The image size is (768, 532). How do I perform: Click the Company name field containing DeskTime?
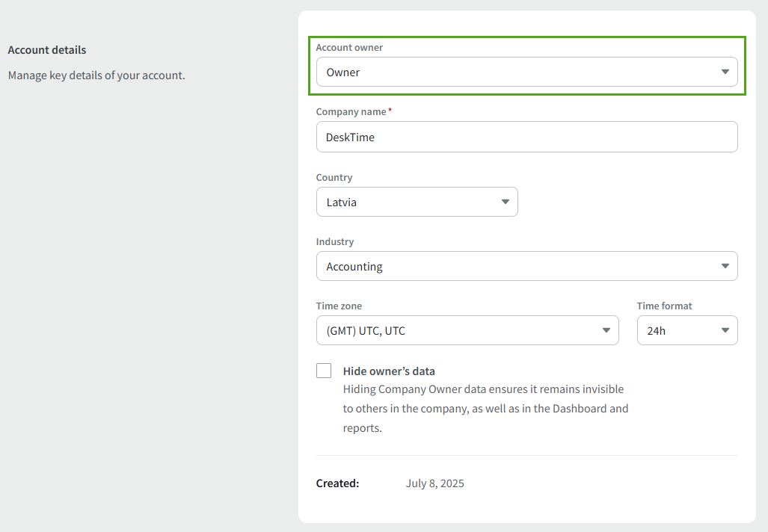pyautogui.click(x=526, y=137)
